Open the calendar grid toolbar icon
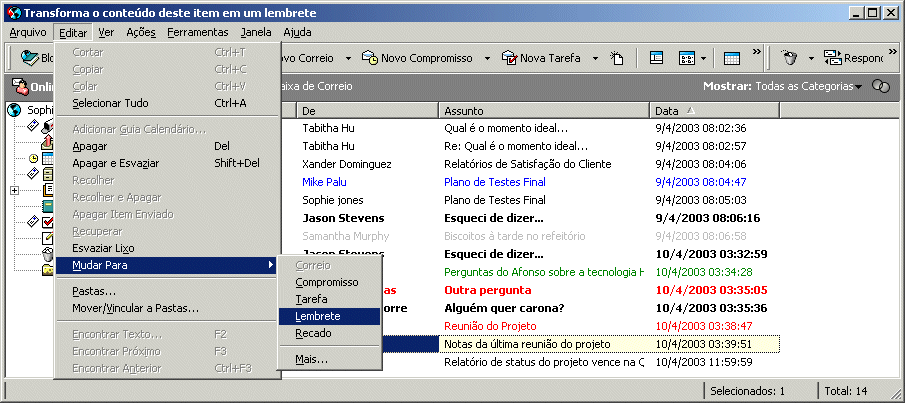The height and width of the screenshot is (403, 905). [731, 58]
